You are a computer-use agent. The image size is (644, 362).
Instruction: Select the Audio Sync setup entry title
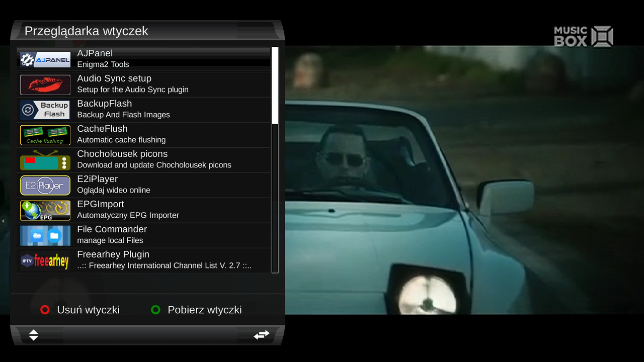114,78
